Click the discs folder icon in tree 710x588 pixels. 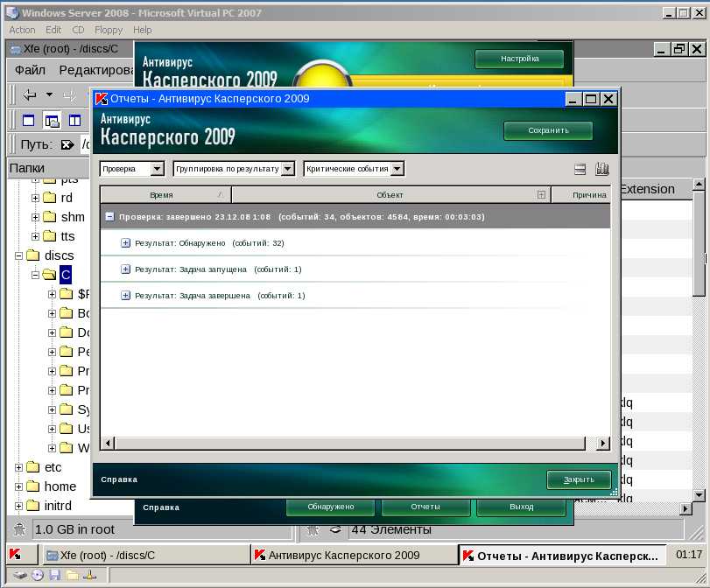[32, 255]
